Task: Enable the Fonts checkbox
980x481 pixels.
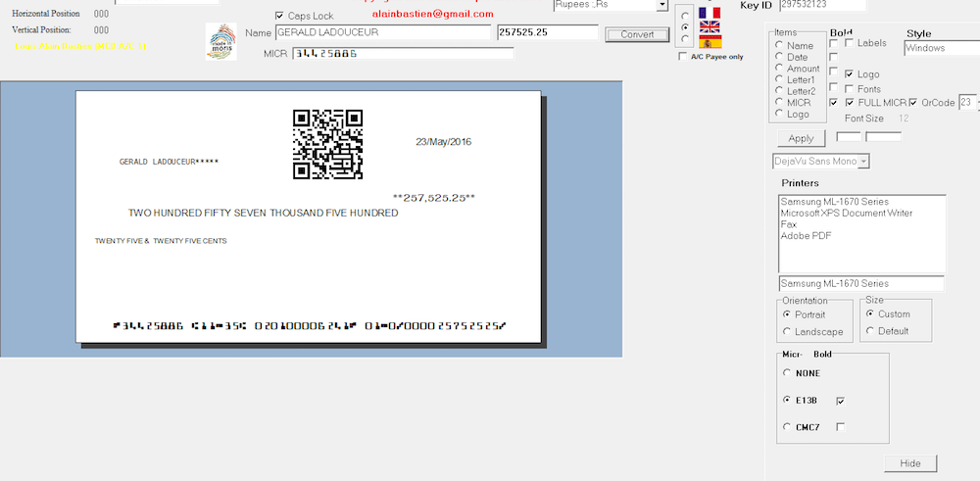Action: [850, 89]
